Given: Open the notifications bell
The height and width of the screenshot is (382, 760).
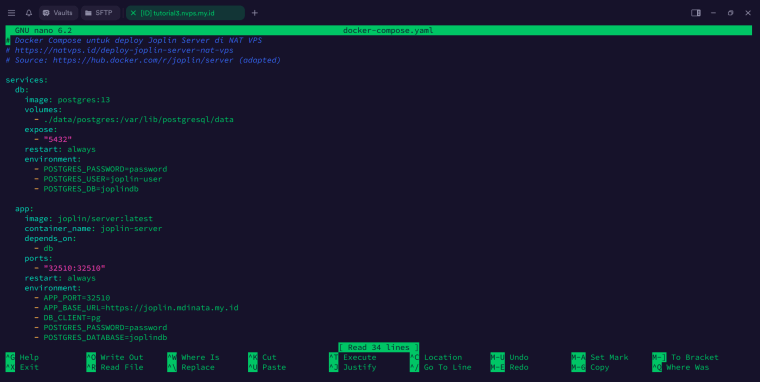Looking at the screenshot, I should (29, 13).
